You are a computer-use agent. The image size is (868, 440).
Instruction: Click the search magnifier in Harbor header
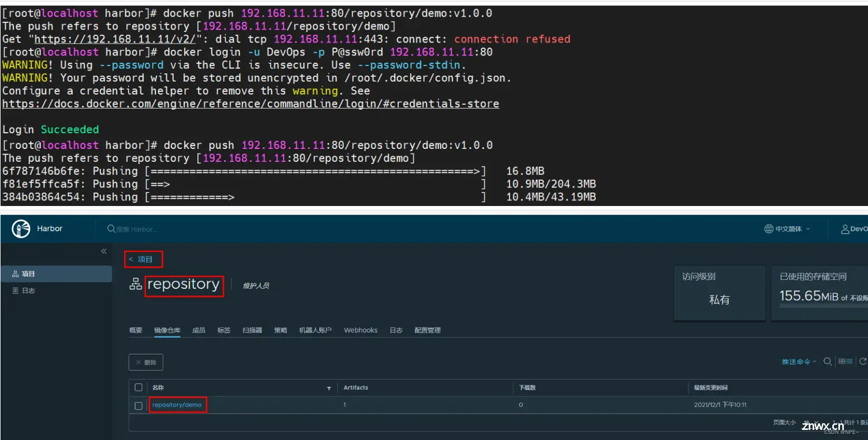pyautogui.click(x=111, y=229)
